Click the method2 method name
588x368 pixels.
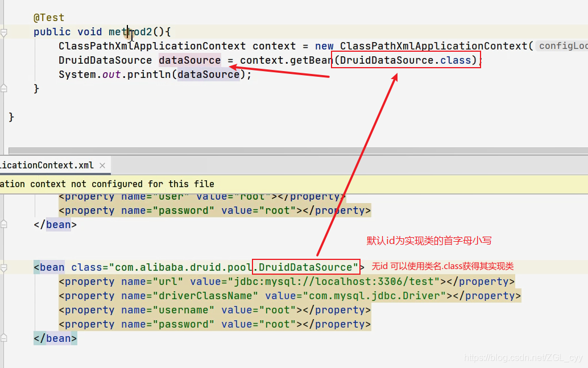pyautogui.click(x=130, y=32)
